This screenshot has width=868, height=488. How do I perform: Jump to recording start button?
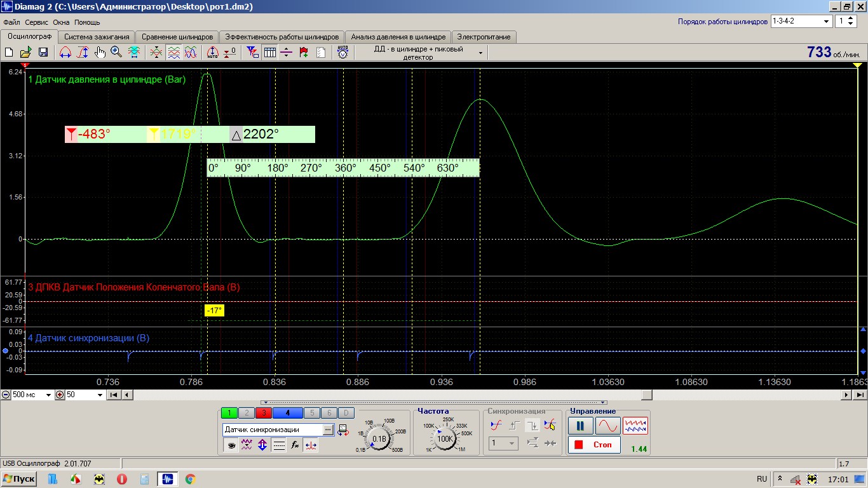coord(114,395)
